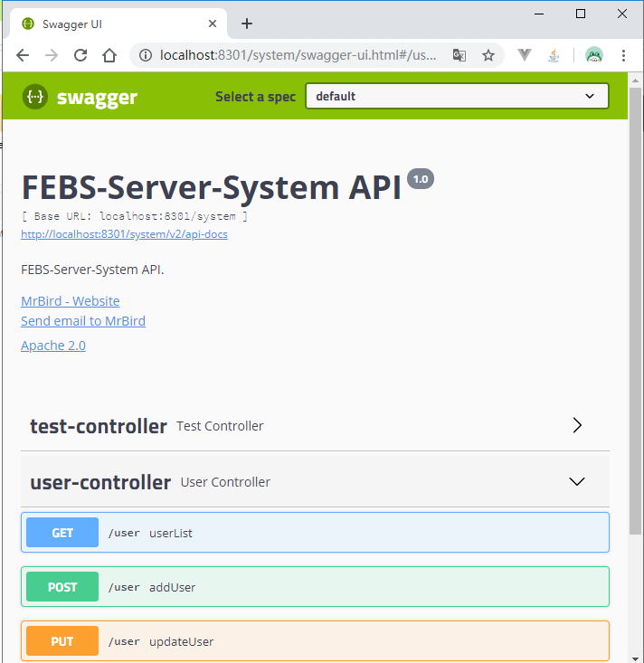Click the translate page icon
Image resolution: width=644 pixels, height=663 pixels.
point(459,55)
